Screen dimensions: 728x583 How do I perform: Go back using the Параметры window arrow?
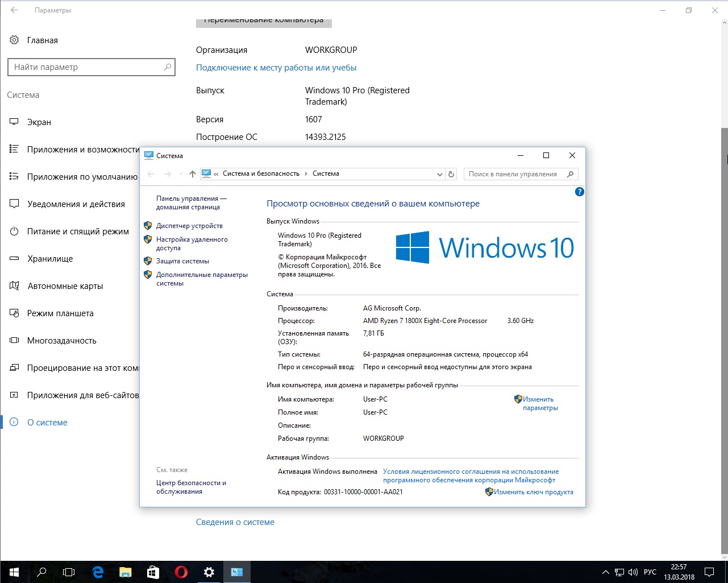14,10
